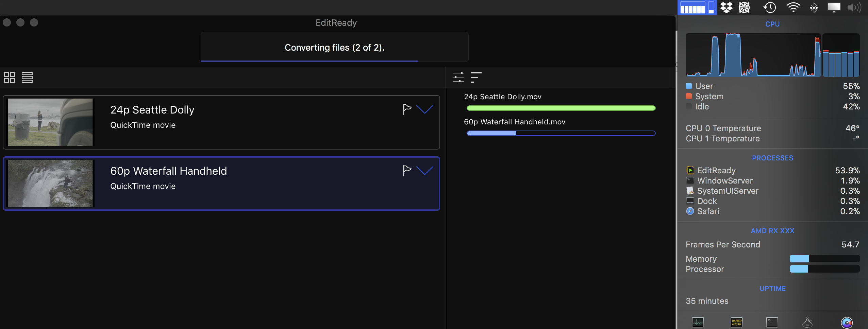Click the User 55% usage row
This screenshot has height=329, width=868.
pyautogui.click(x=773, y=86)
